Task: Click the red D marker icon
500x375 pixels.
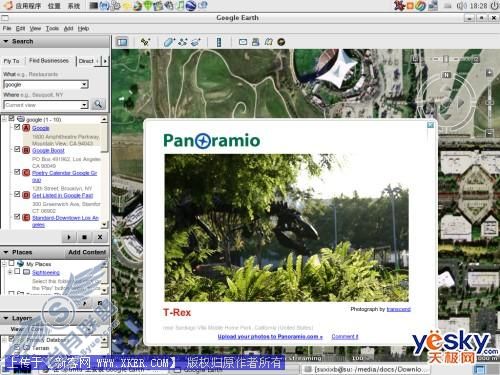Action: click(x=26, y=195)
